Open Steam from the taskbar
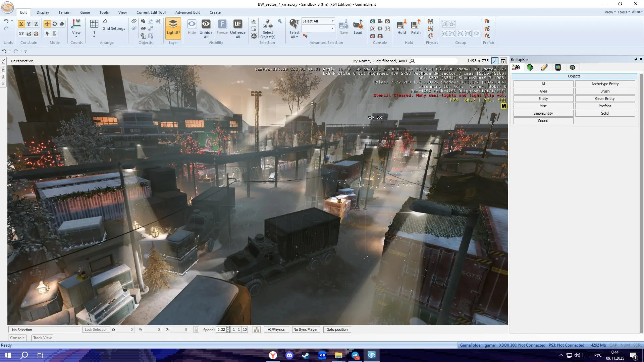 (306, 355)
